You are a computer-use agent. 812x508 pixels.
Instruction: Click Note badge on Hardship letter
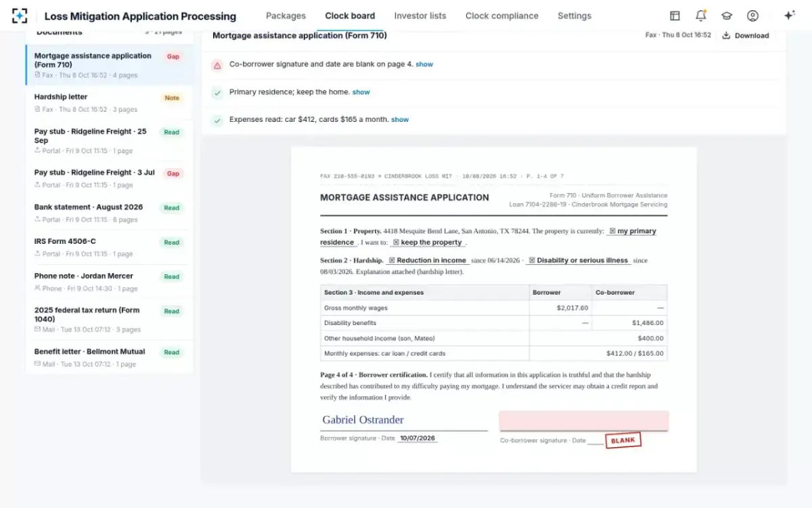(173, 98)
